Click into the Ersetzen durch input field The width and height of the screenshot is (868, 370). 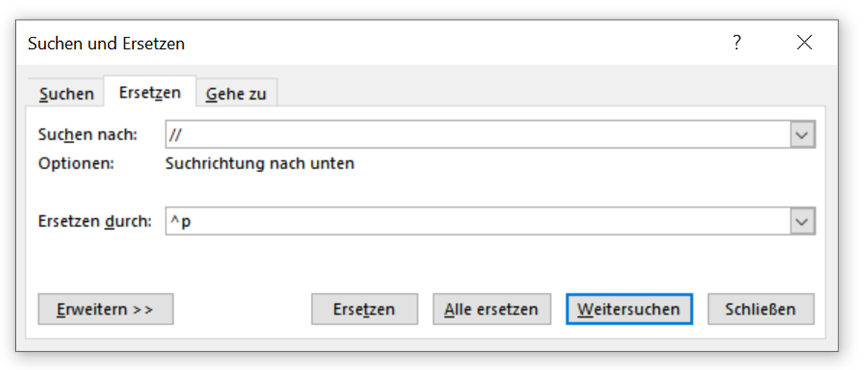[x=477, y=222]
